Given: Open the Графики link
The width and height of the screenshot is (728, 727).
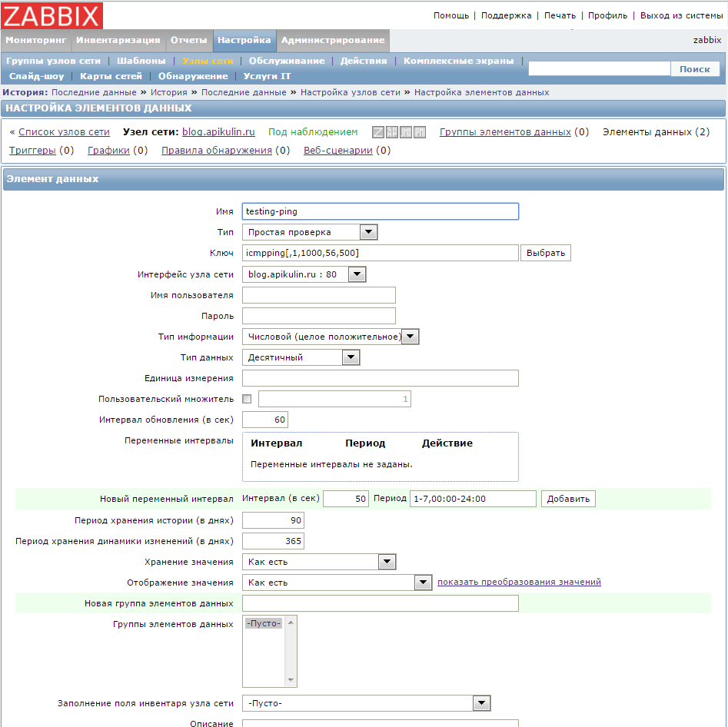Looking at the screenshot, I should pos(108,151).
